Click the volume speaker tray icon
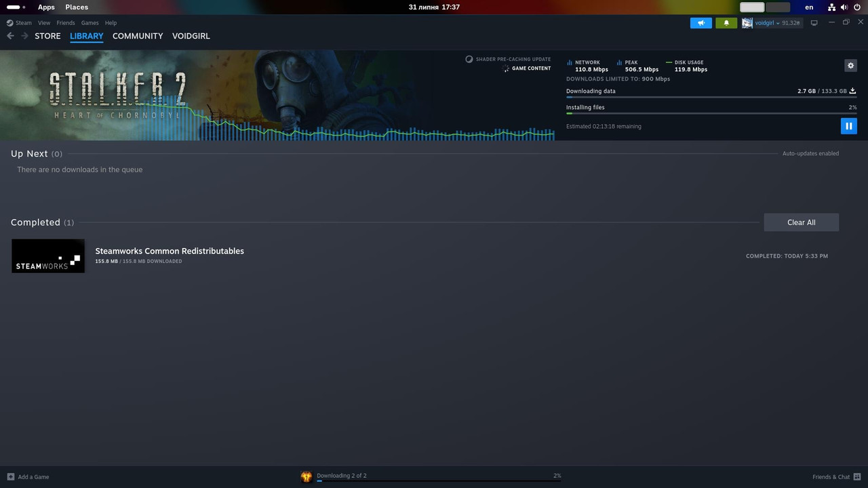 [x=844, y=7]
